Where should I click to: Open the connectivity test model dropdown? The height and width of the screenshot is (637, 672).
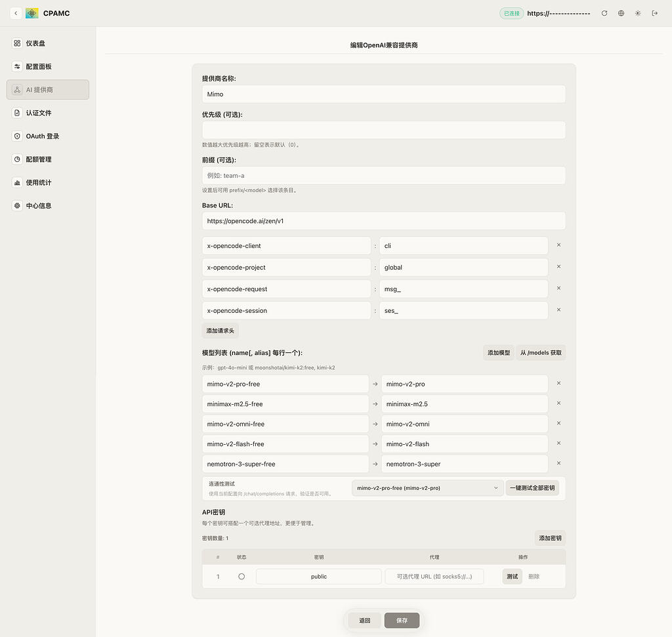[427, 488]
